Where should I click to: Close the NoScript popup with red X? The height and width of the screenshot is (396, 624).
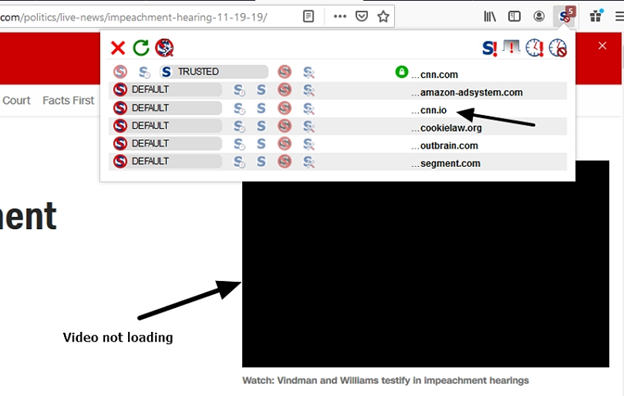tap(118, 48)
